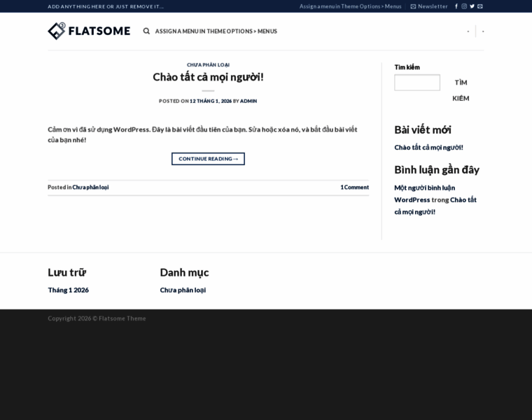This screenshot has height=420, width=532.
Task: Open the post title 'Chào tất cả mọi người!'
Action: pyautogui.click(x=208, y=77)
